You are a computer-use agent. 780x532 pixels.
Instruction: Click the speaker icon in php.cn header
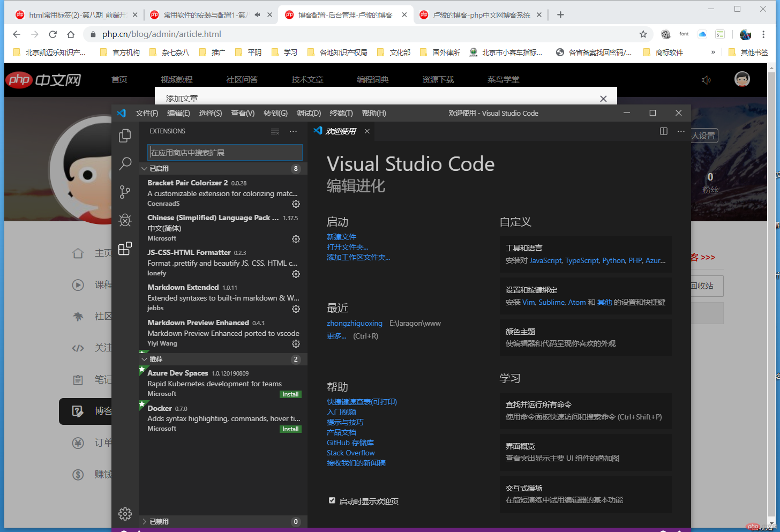click(x=706, y=80)
